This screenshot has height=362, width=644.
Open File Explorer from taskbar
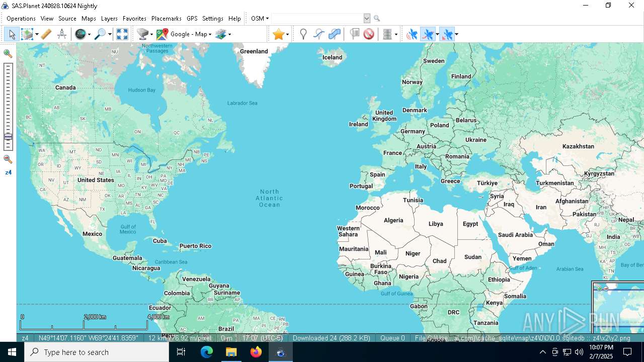click(231, 352)
